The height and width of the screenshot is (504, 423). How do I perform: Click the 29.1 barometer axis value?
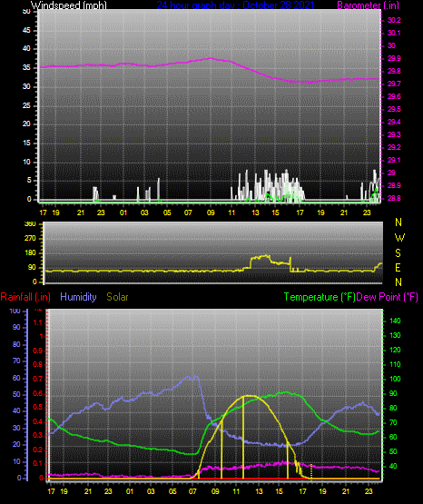pyautogui.click(x=394, y=160)
